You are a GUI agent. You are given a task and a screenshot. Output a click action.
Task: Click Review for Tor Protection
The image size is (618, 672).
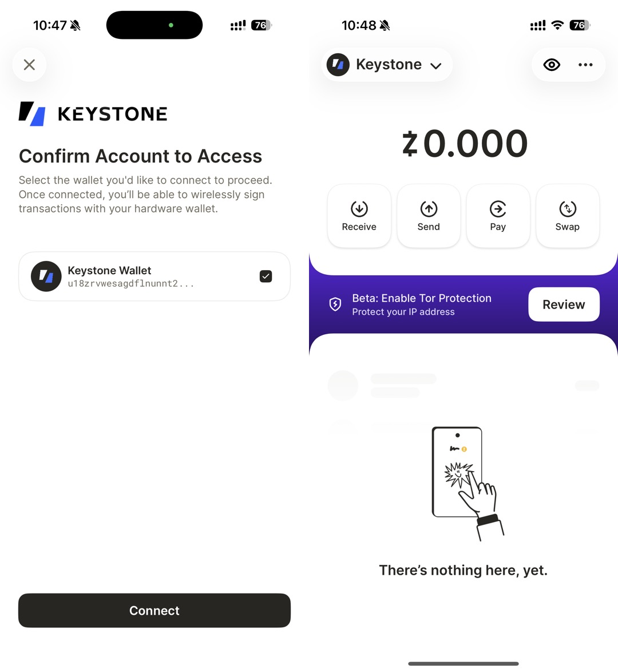(564, 305)
